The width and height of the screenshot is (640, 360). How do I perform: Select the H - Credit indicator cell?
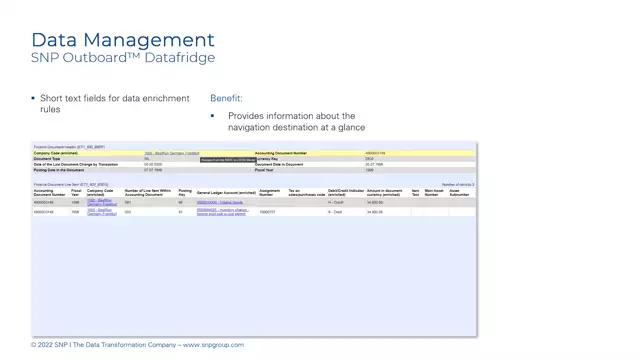click(336, 202)
